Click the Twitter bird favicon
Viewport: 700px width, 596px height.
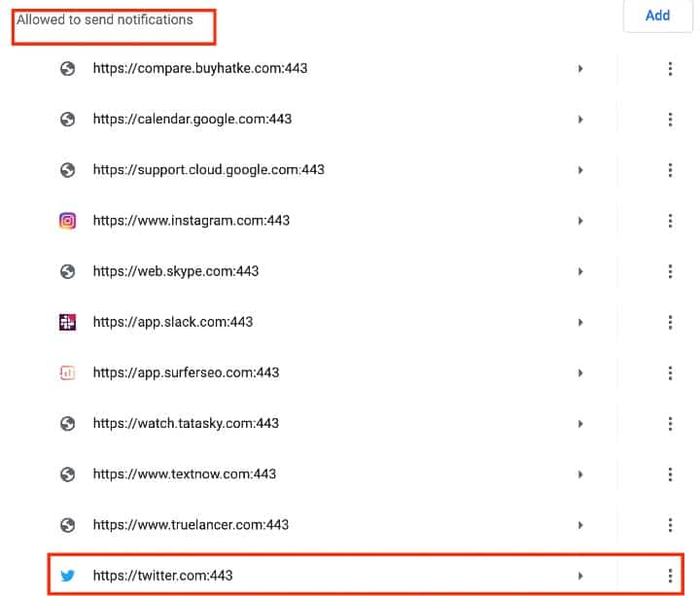(67, 576)
